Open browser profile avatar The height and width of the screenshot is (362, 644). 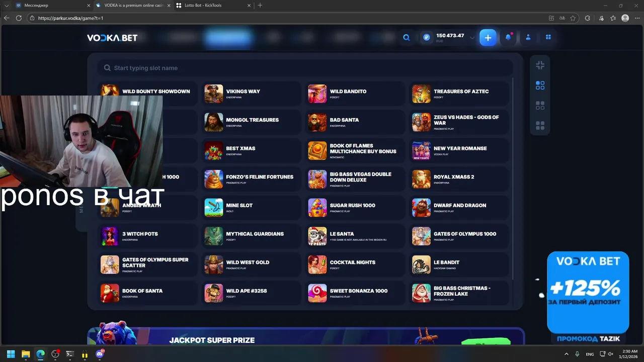tap(625, 18)
